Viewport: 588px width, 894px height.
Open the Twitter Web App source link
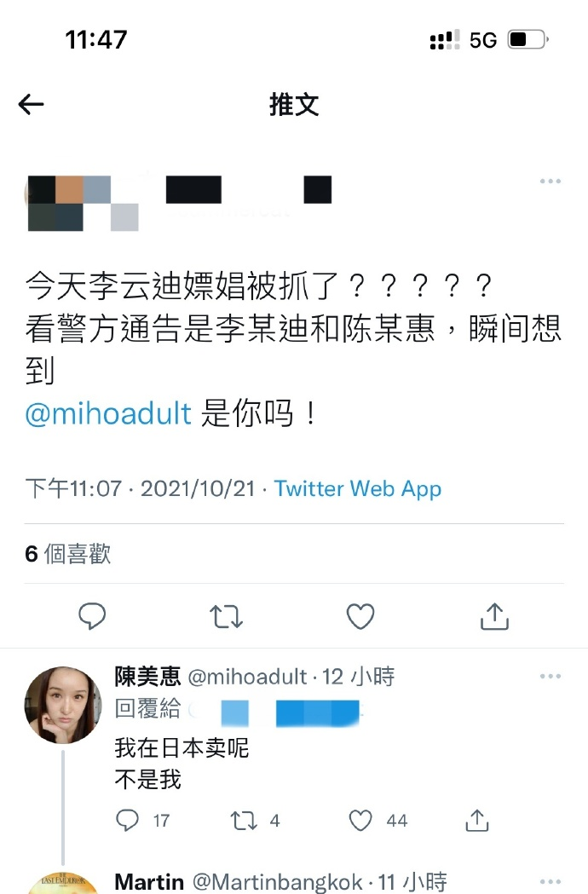coord(358,488)
